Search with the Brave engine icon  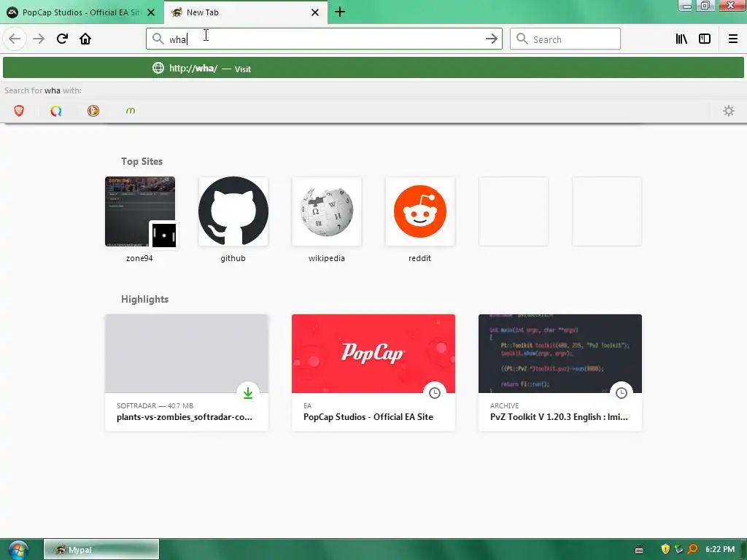click(x=19, y=111)
